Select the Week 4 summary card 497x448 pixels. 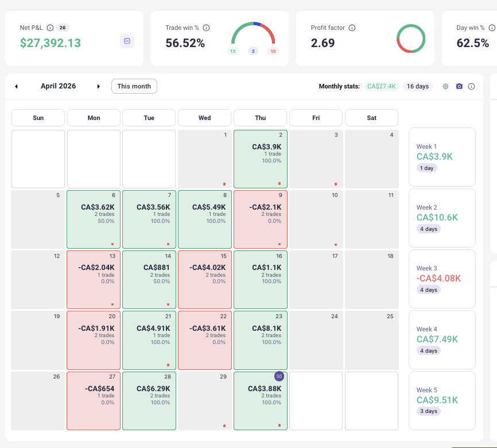coord(442,340)
